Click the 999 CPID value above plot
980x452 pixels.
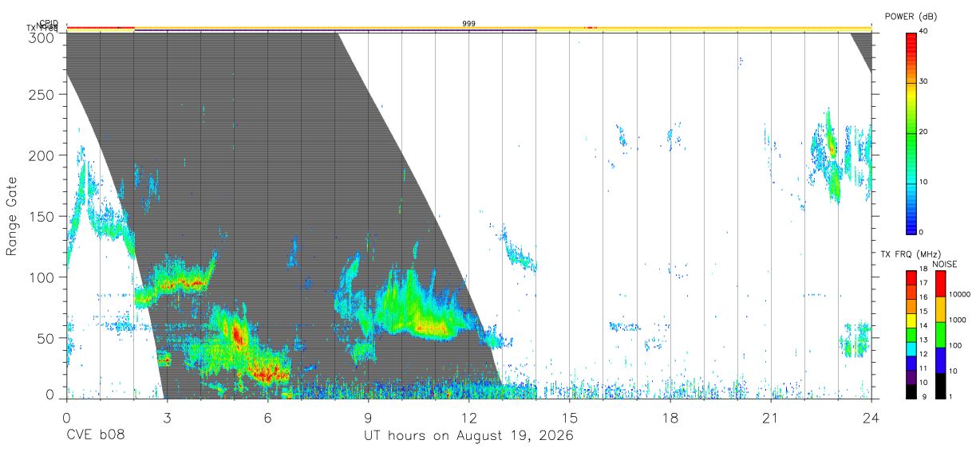point(469,24)
